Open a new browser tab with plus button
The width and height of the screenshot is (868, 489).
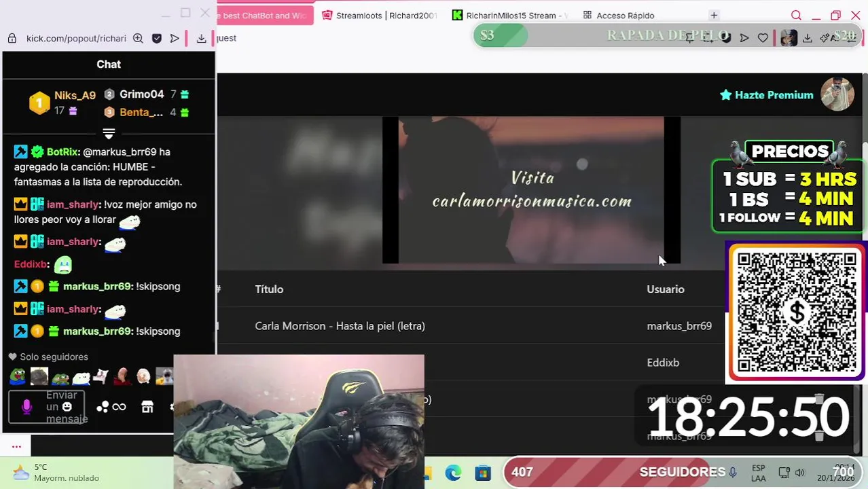714,15
